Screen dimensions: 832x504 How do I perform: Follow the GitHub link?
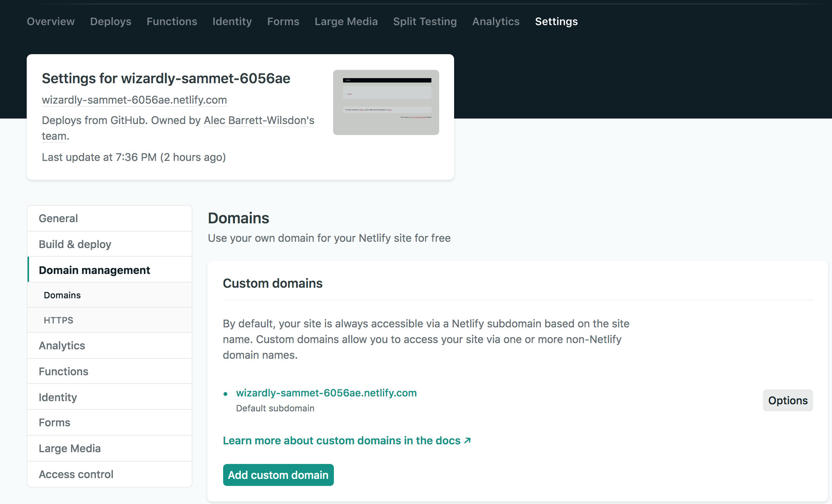click(128, 121)
